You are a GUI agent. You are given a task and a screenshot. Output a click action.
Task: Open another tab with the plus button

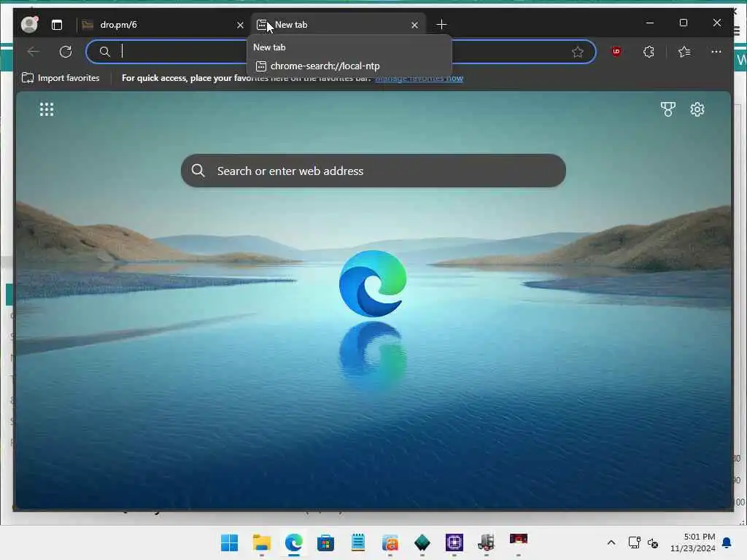coord(441,24)
